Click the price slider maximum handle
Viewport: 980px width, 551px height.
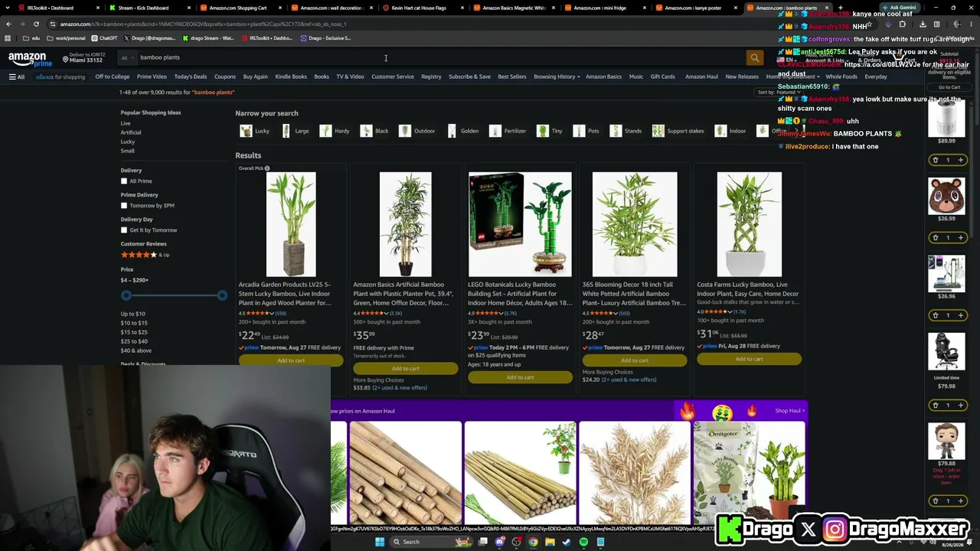[222, 295]
